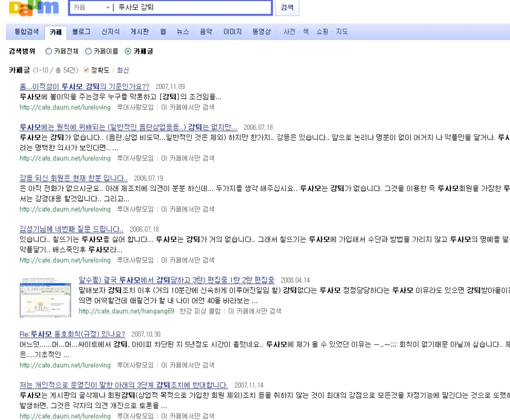Go to the 신지식 tab
The image size is (510, 420).
(110, 31)
